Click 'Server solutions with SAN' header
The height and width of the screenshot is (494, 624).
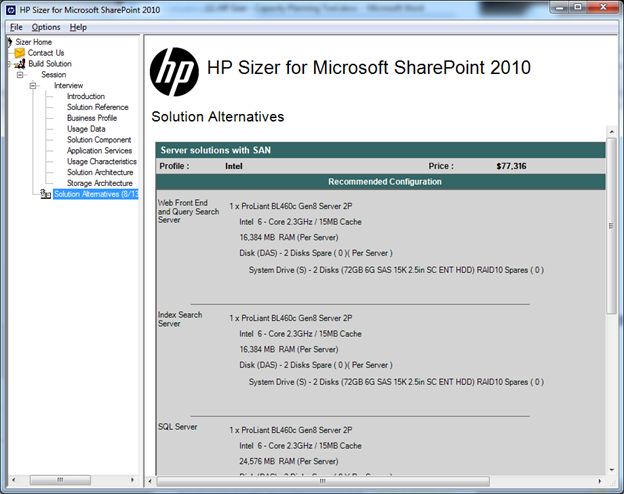(x=380, y=150)
